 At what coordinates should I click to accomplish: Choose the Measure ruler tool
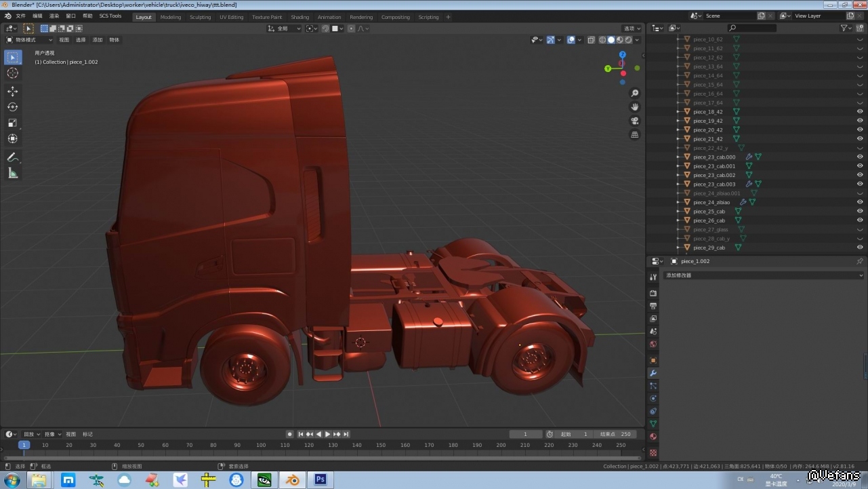[13, 174]
